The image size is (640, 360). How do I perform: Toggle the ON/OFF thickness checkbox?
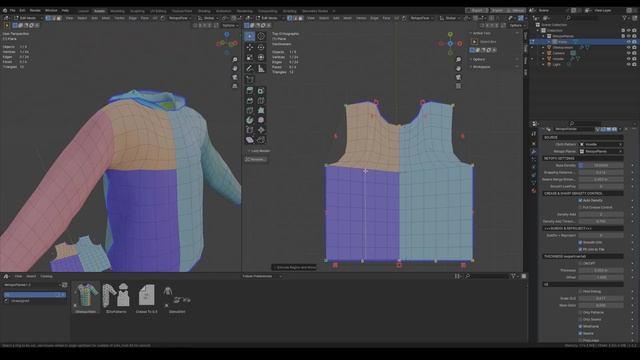[580, 263]
